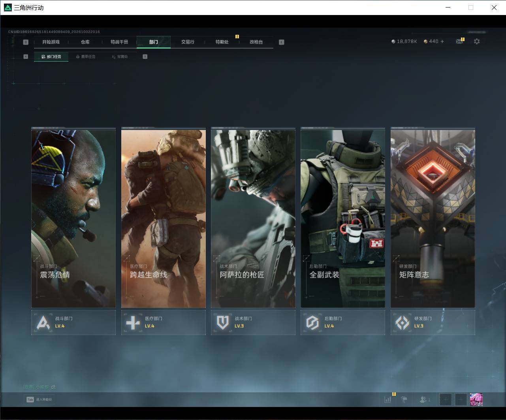This screenshot has width=506, height=420.
Task: Switch to the 开始游戏 tab
Action: [x=51, y=42]
